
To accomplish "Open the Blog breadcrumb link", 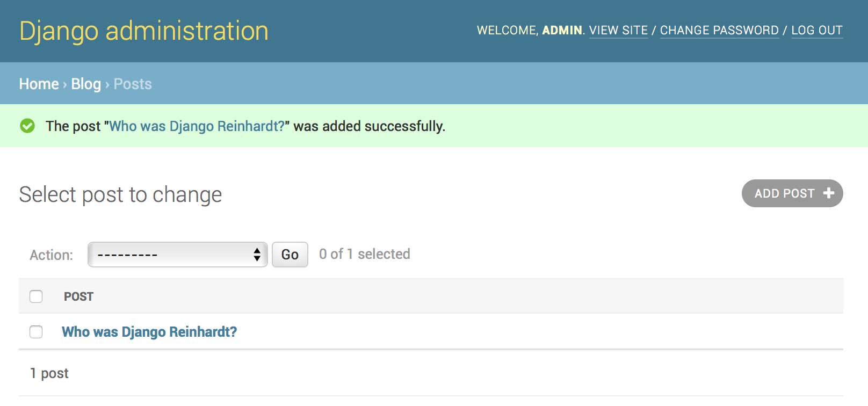I will pos(86,84).
